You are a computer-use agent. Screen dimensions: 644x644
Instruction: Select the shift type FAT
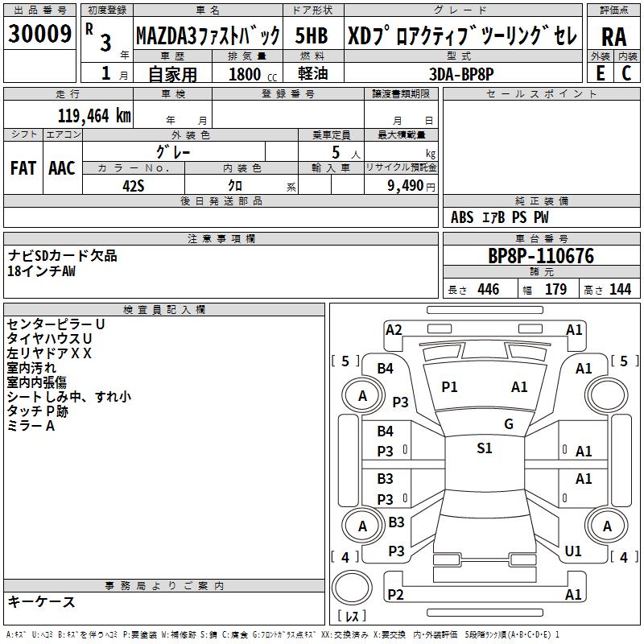(23, 168)
